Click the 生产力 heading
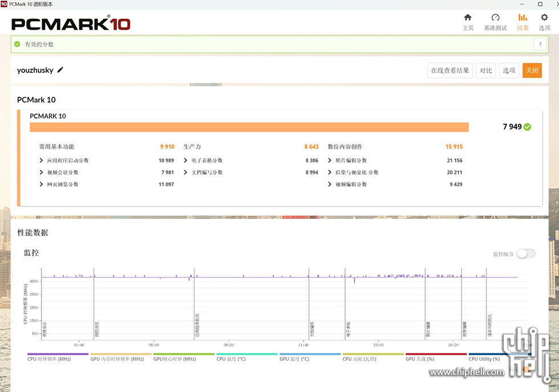The height and width of the screenshot is (392, 559). coord(192,146)
